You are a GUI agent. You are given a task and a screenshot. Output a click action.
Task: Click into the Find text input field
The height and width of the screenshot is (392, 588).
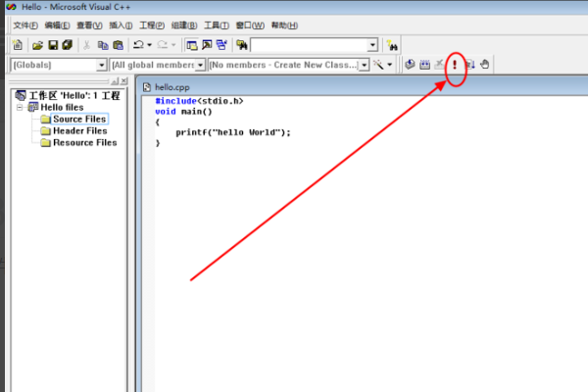309,45
